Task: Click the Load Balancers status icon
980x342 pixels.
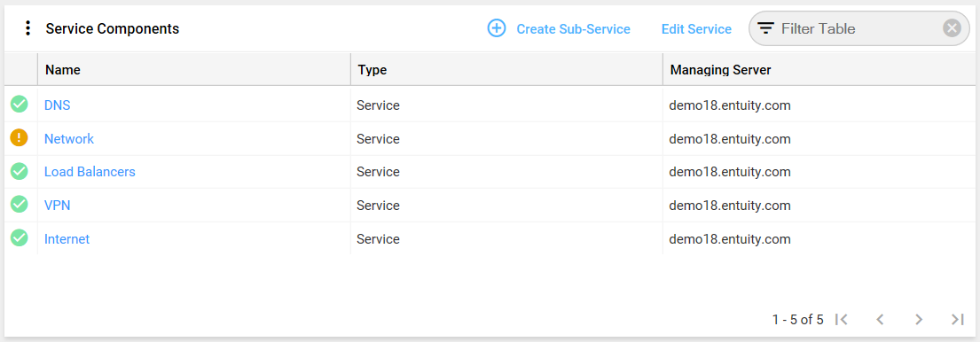Action: [x=20, y=171]
